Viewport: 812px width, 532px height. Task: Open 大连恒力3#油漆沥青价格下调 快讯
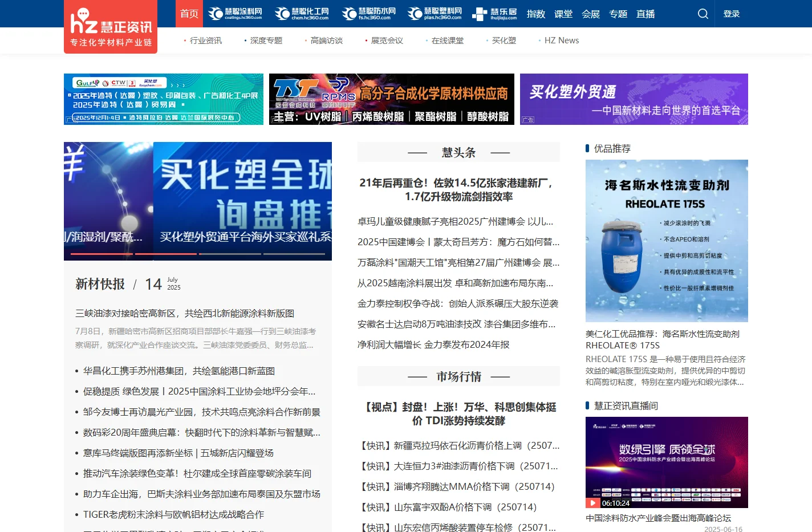[457, 466]
